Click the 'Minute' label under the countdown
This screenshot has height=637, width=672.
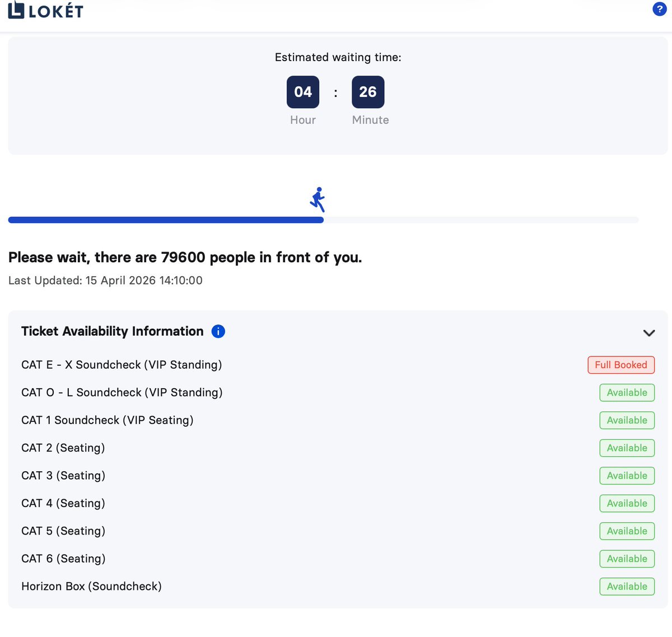[x=370, y=120]
